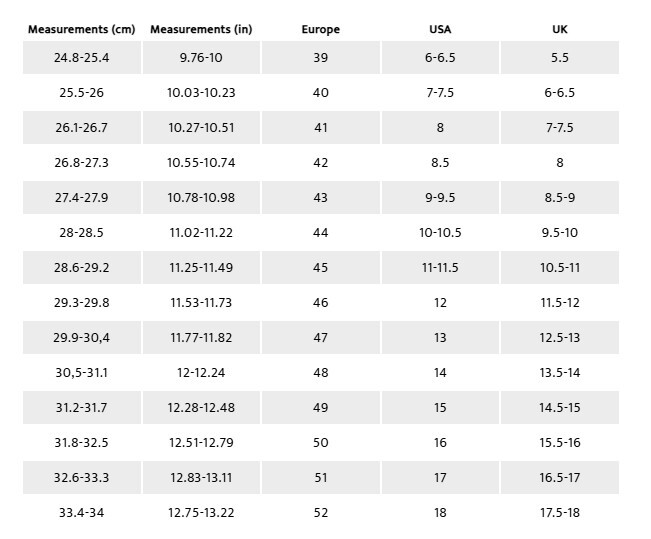Image resolution: width=651 pixels, height=539 pixels.
Task: Click Europe size 51 cell
Action: (320, 478)
